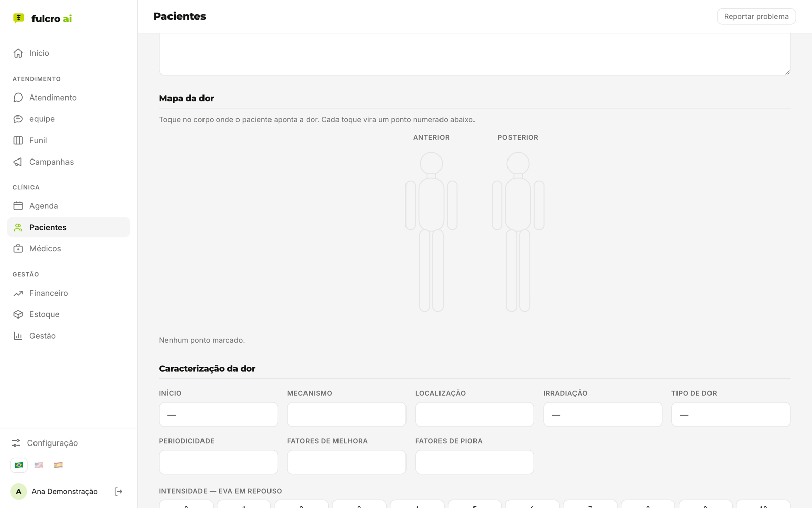Switch language to Spanish flag
This screenshot has height=508, width=812.
point(58,465)
